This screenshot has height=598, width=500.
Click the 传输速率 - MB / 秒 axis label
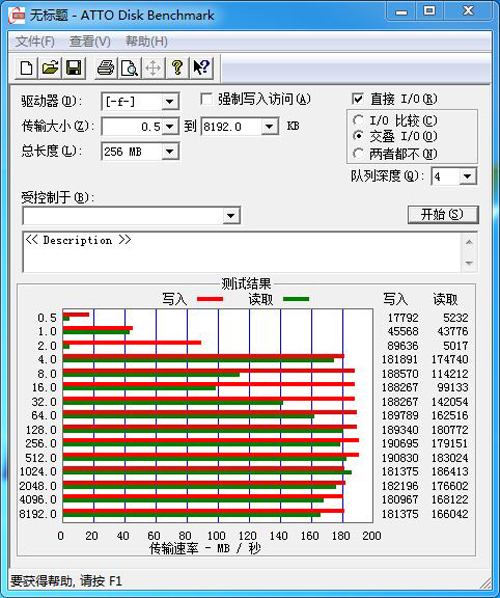tap(205, 548)
